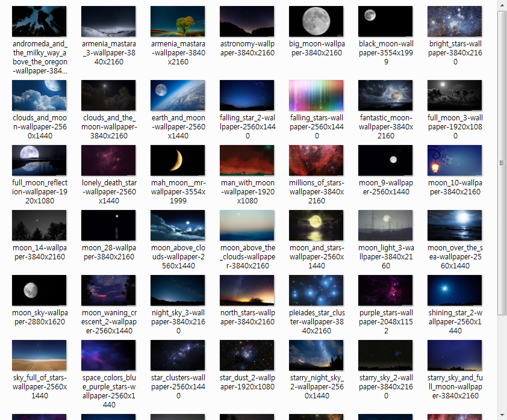Viewport: 507px width, 420px height.
Task: Click file name moon_9-wallpaper-2560x1440
Action: pos(386,187)
